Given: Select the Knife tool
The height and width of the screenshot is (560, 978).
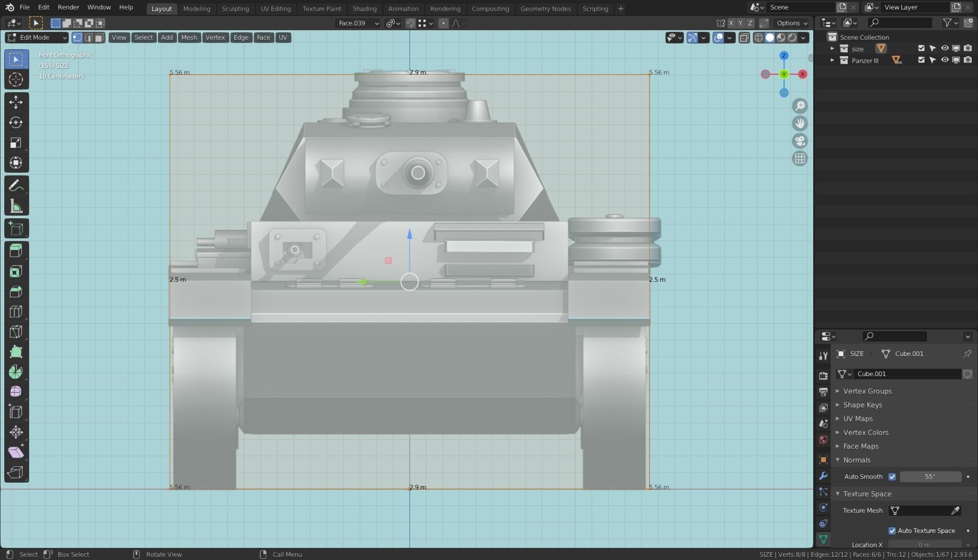Looking at the screenshot, I should (16, 332).
